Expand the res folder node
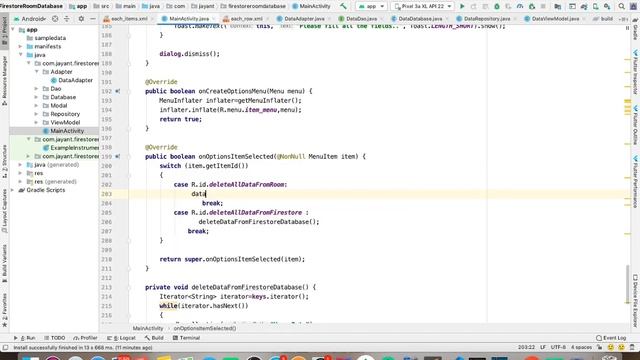Screen dimensions: 640x360 20,173
